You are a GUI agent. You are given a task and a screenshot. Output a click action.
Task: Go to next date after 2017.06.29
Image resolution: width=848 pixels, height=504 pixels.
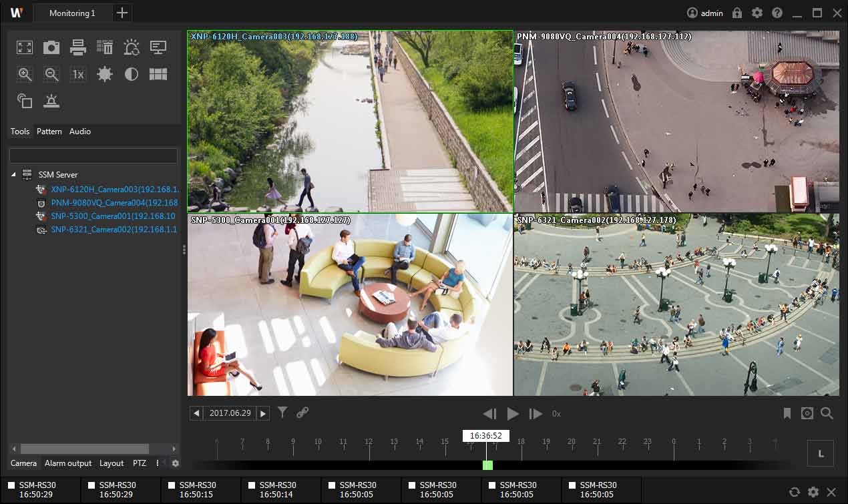(x=263, y=414)
